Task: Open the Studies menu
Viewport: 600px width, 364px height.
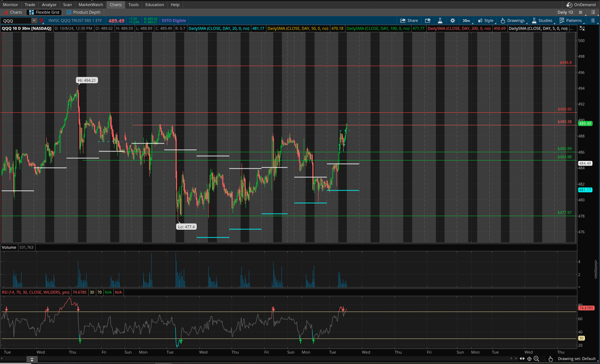Action: (542, 20)
